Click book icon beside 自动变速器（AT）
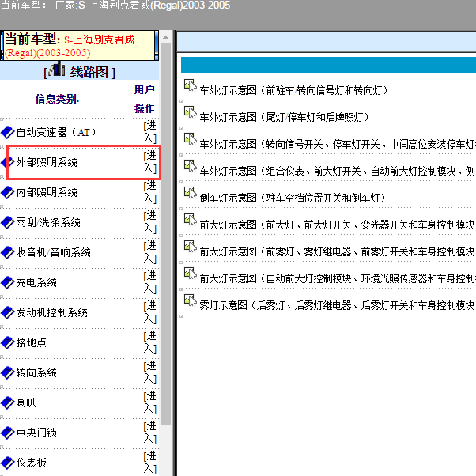The height and width of the screenshot is (476, 476). coord(8,132)
